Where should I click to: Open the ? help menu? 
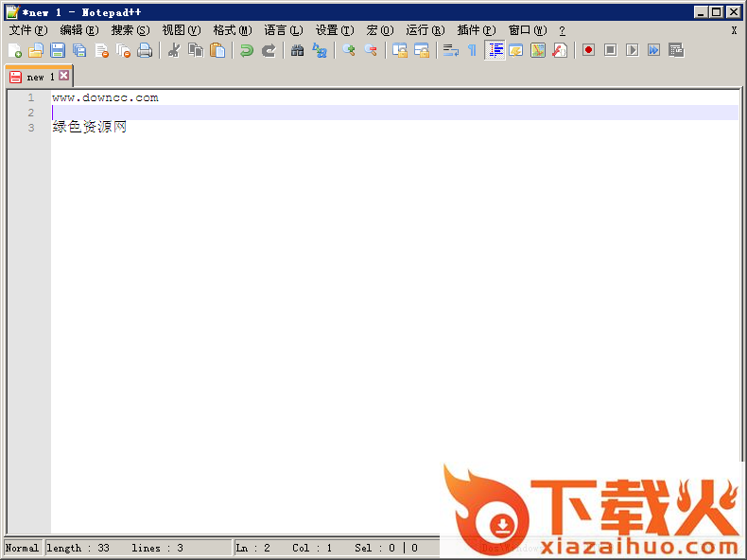point(563,30)
